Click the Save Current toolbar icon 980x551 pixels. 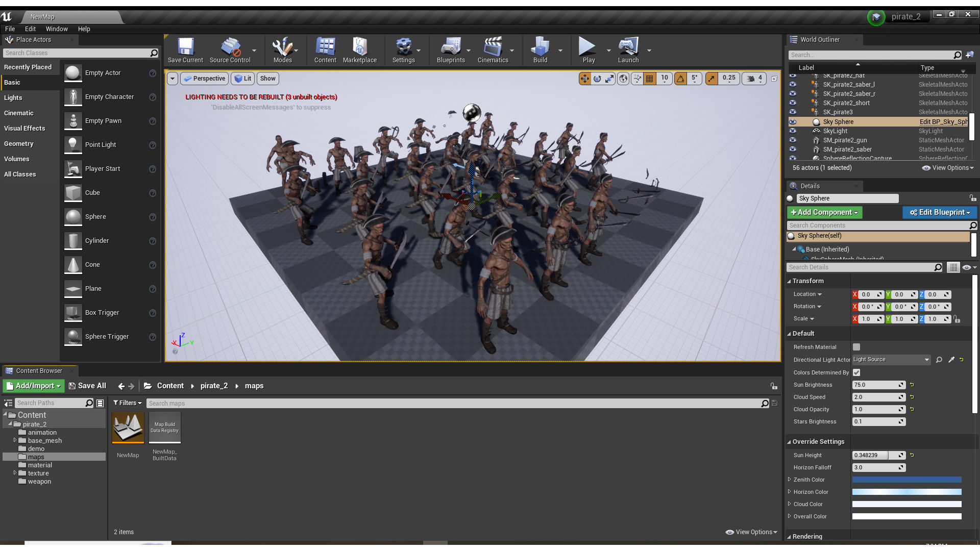point(185,47)
